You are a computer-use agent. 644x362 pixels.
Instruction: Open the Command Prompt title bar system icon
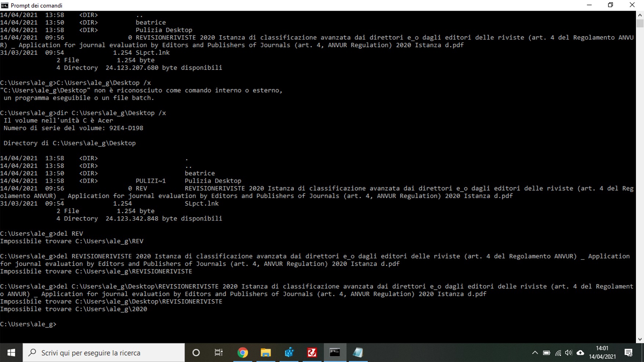[x=4, y=5]
